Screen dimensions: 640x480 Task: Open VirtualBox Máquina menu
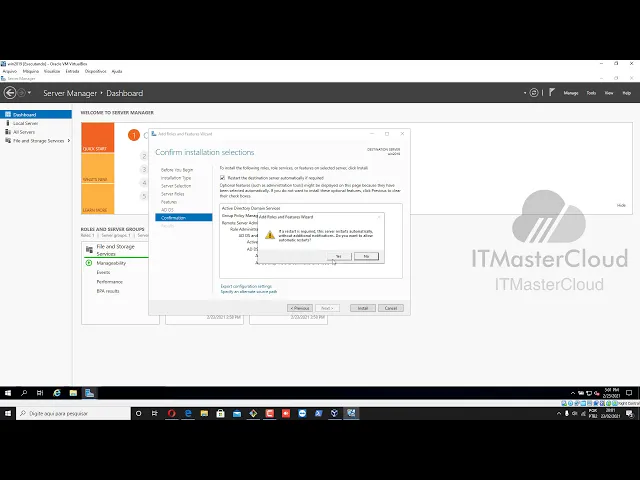[x=31, y=71]
